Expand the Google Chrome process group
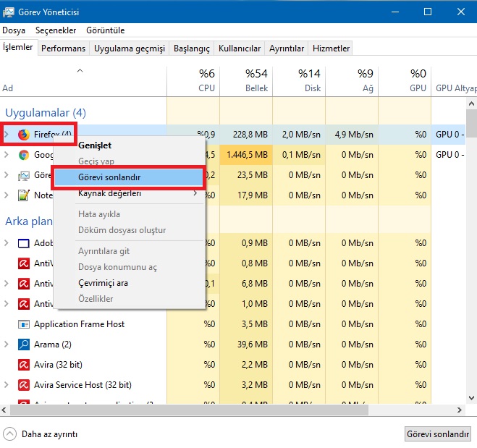 click(7, 155)
